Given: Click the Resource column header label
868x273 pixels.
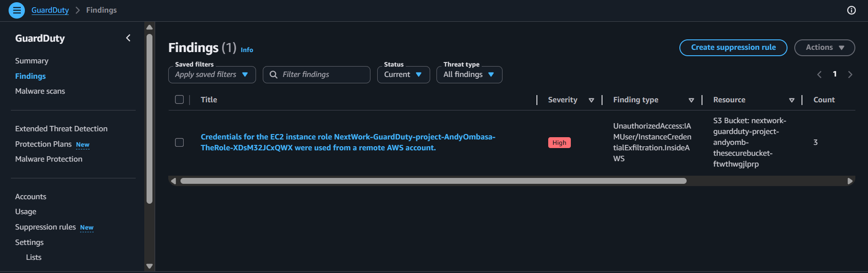Looking at the screenshot, I should coord(729,100).
